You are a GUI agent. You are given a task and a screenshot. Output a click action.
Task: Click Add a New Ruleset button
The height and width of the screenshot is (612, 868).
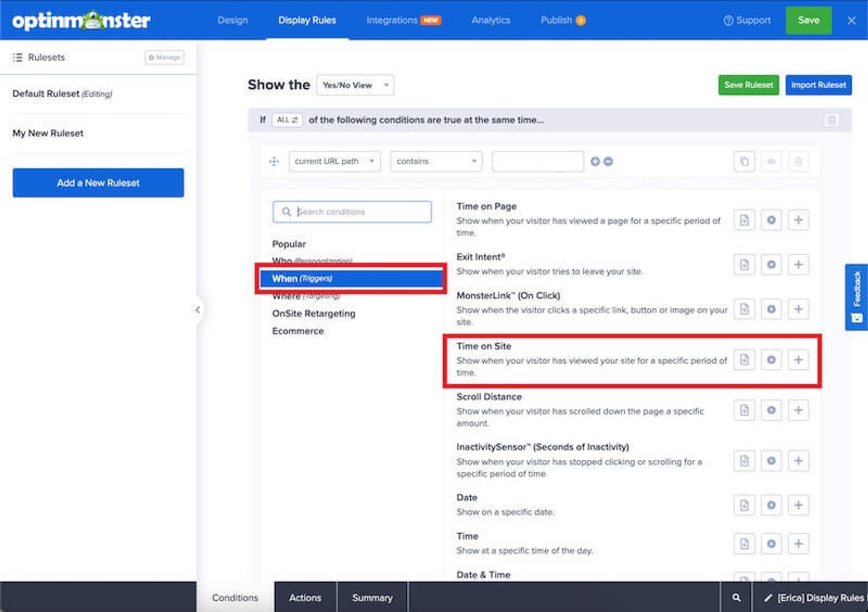coord(98,183)
